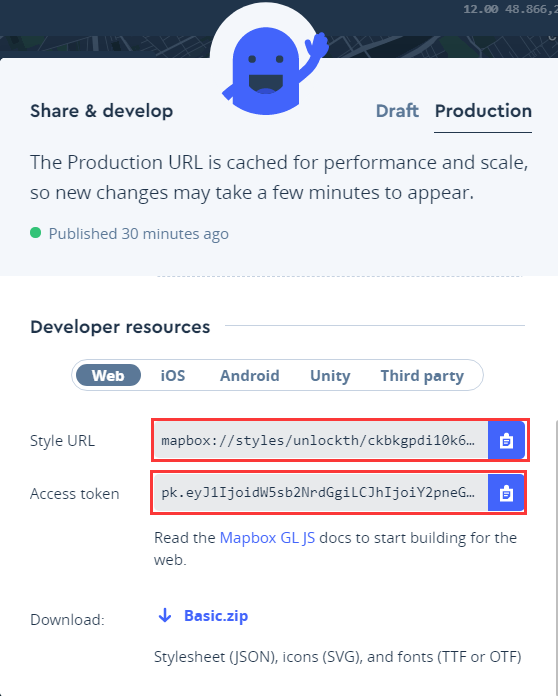The height and width of the screenshot is (696, 558).
Task: Download the Basic.zip file
Action: pyautogui.click(x=216, y=616)
